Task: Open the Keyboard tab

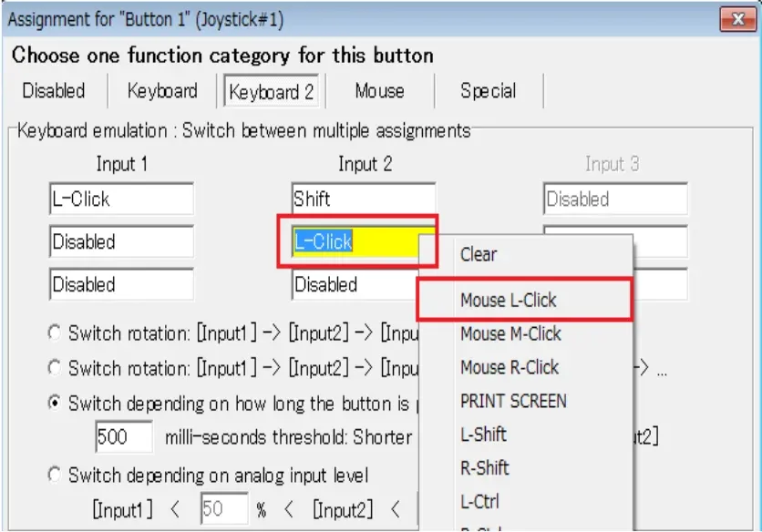Action: [x=162, y=91]
